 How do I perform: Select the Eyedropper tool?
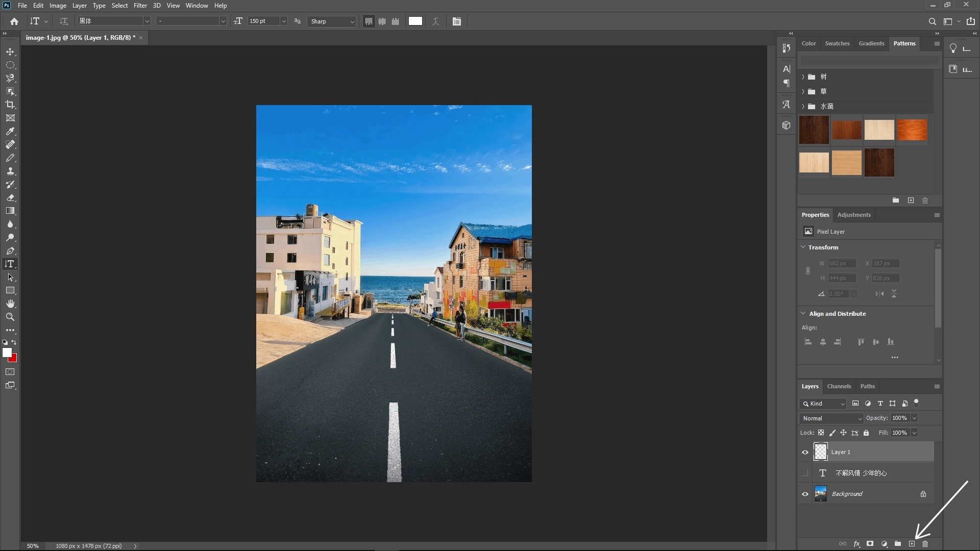point(10,132)
